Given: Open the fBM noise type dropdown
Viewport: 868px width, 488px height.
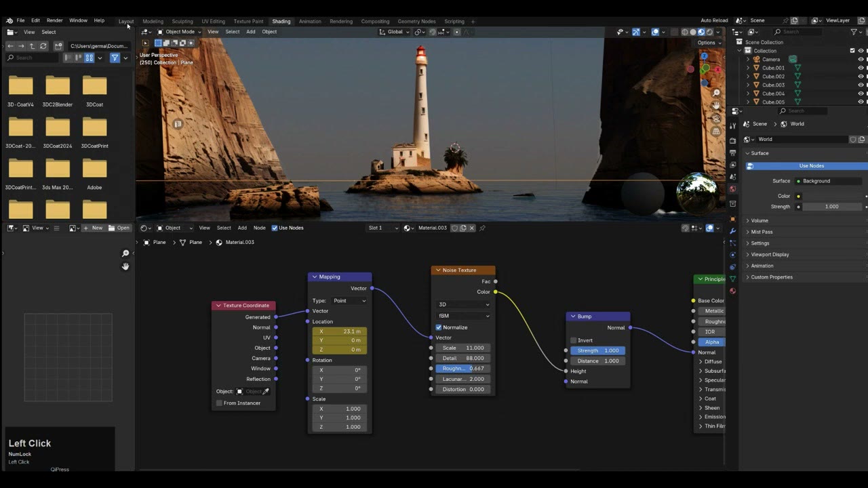Looking at the screenshot, I should click(463, 315).
